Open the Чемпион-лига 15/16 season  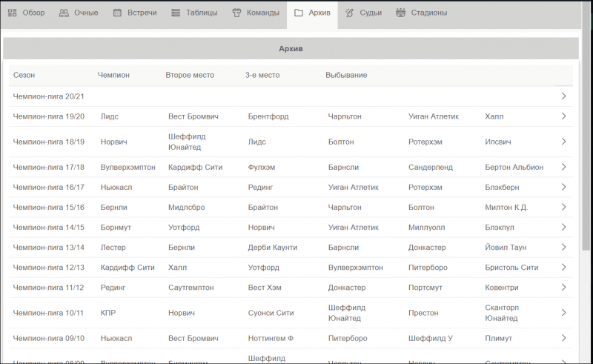[48, 208]
